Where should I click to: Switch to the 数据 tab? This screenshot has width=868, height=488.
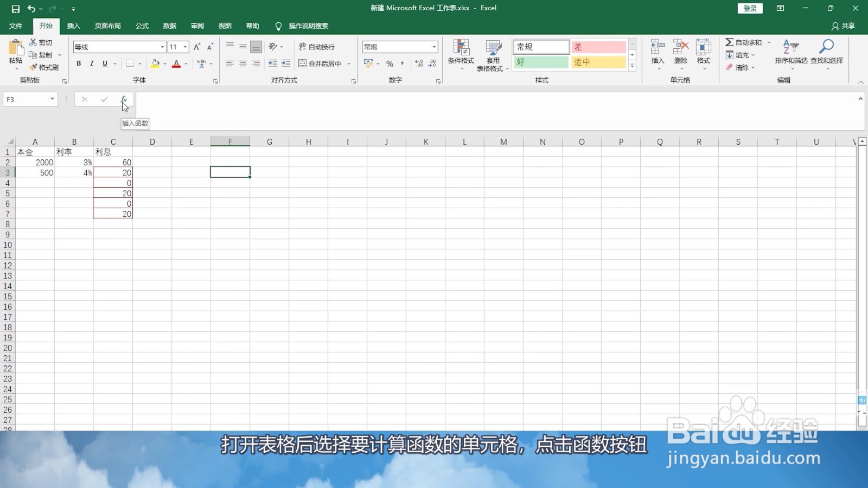coord(170,26)
